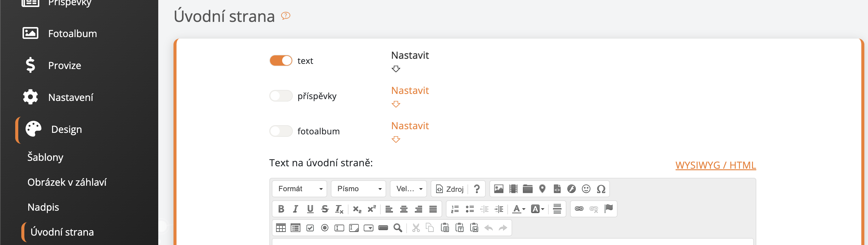Viewport: 868px width, 245px height.
Task: Insert an anchor with the flag icon
Action: point(609,209)
